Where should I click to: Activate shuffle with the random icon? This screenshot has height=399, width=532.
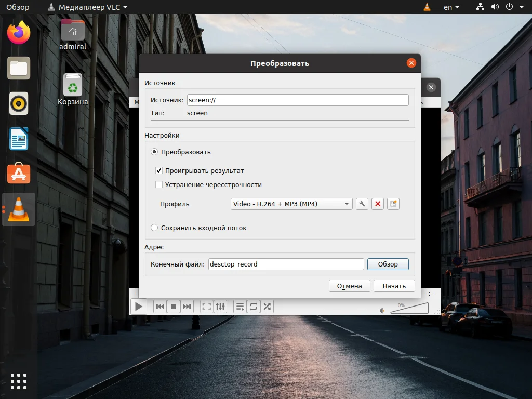point(267,307)
